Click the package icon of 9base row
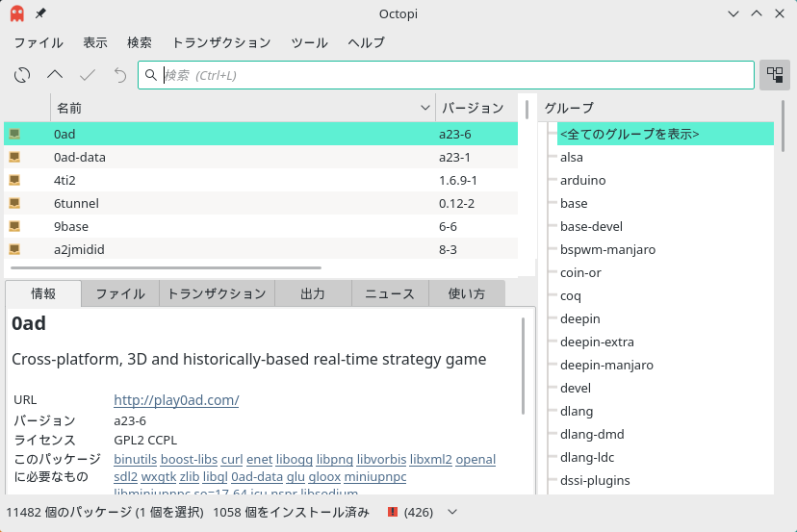The height and width of the screenshot is (532, 797). tap(14, 226)
